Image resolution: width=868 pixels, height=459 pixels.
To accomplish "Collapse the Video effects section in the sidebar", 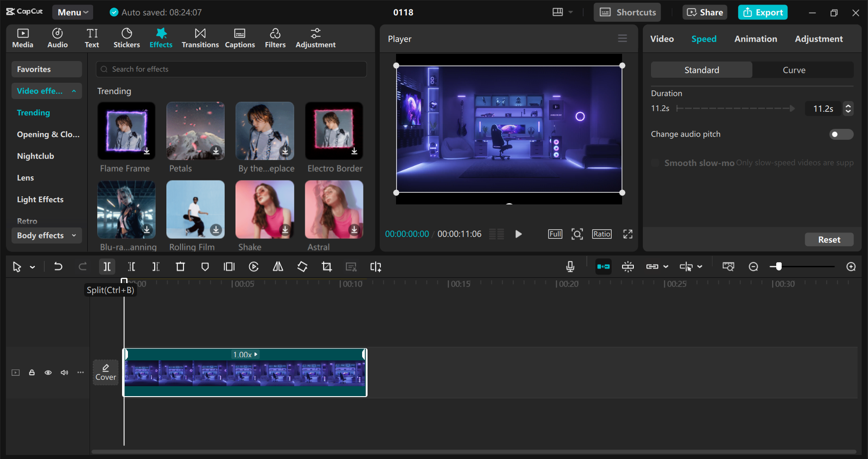I will coord(74,91).
